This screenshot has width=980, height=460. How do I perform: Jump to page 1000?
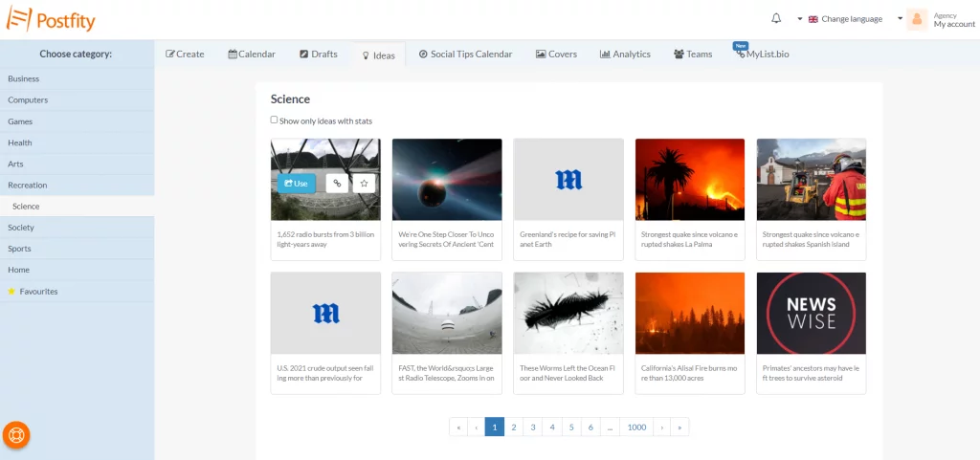tap(636, 427)
